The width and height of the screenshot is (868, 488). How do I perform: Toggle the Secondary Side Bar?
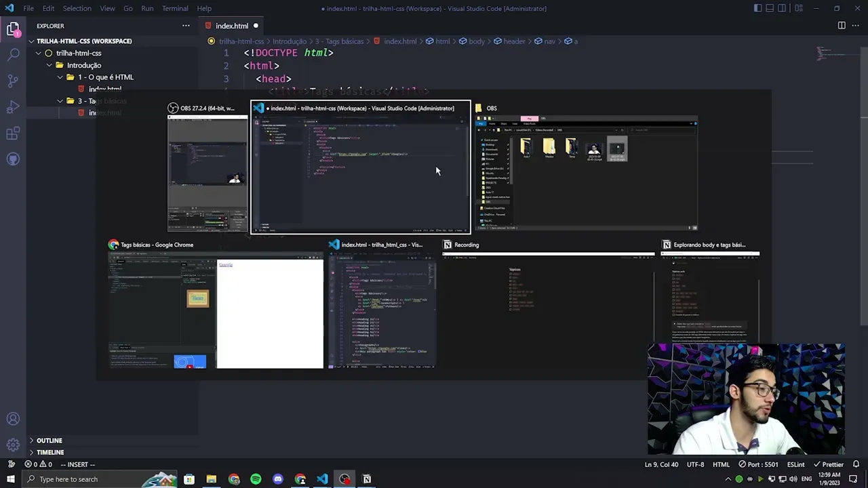click(782, 8)
